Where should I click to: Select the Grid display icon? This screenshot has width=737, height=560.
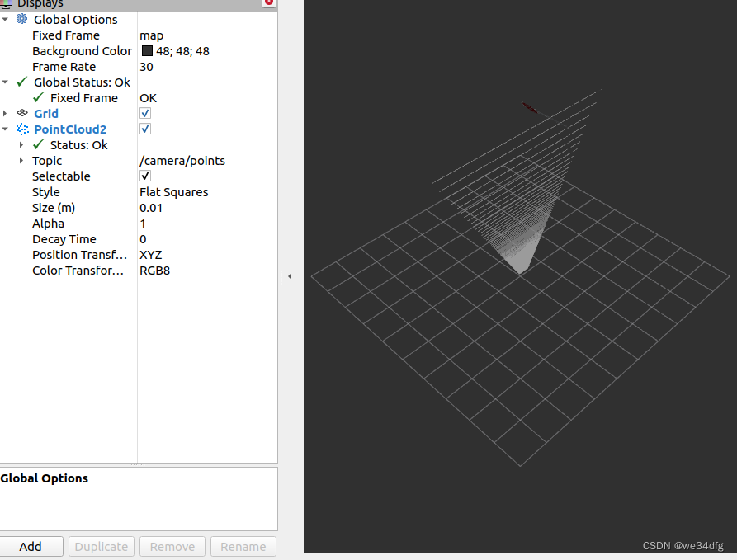point(22,113)
